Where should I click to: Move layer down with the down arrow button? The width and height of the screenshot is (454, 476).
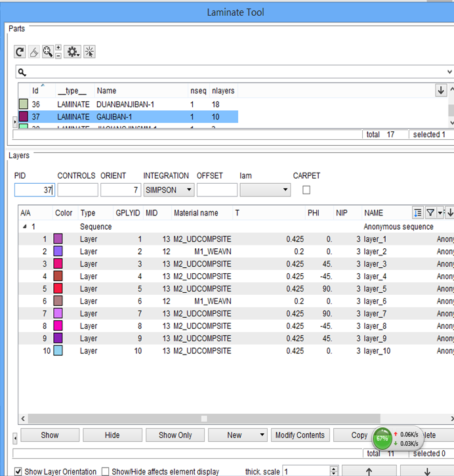[x=427, y=471]
